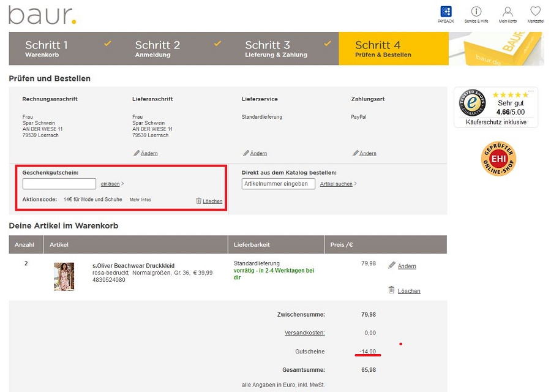551x392 pixels.
Task: Click the 'Prüfen und Bestellen' heading
Action: click(x=50, y=78)
